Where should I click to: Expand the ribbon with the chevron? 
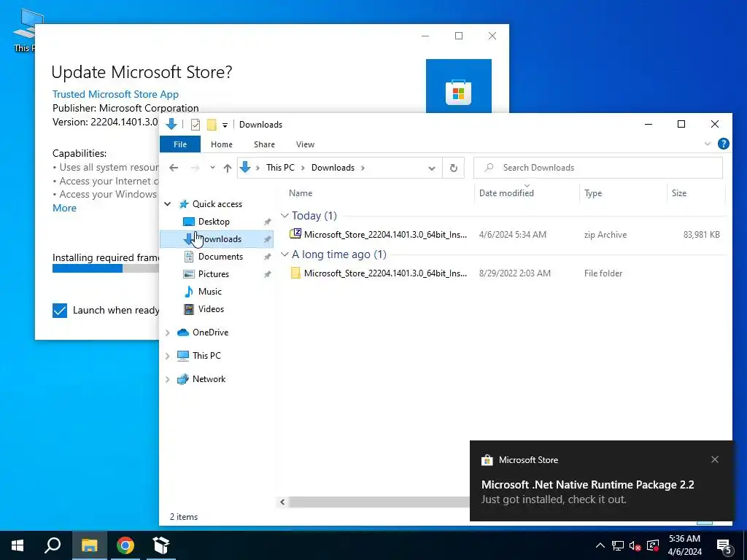pyautogui.click(x=708, y=144)
